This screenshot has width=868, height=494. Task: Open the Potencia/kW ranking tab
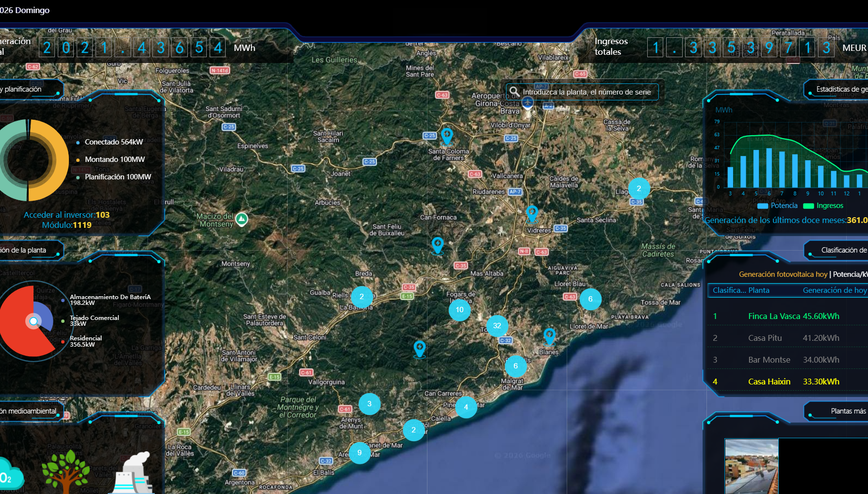coord(850,274)
